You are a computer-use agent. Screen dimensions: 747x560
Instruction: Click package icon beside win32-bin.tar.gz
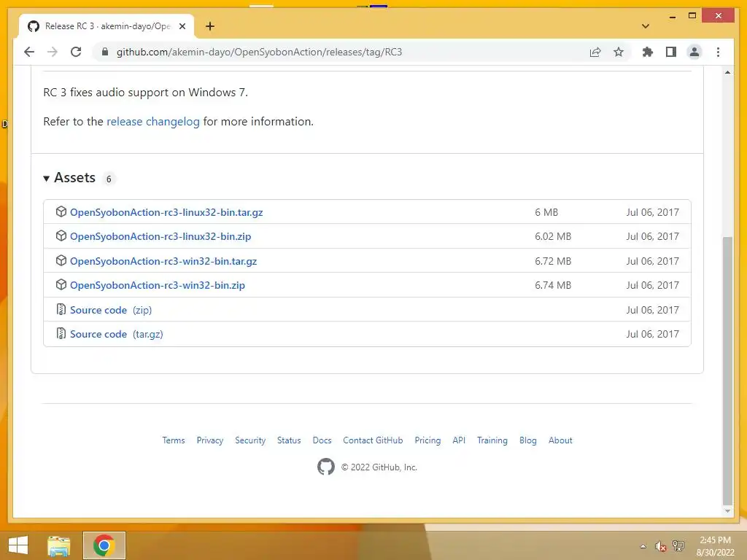point(61,260)
